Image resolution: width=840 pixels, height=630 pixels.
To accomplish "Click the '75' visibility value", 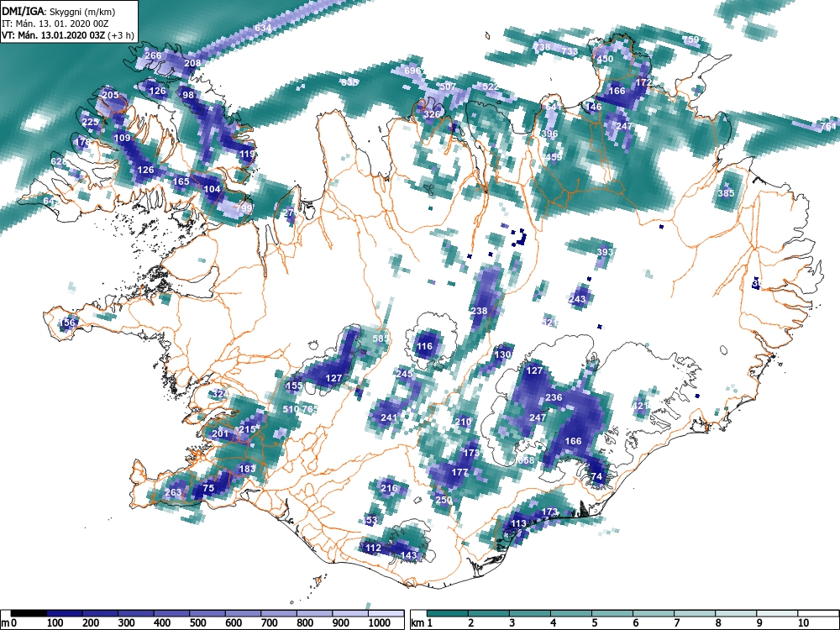I will (x=208, y=487).
